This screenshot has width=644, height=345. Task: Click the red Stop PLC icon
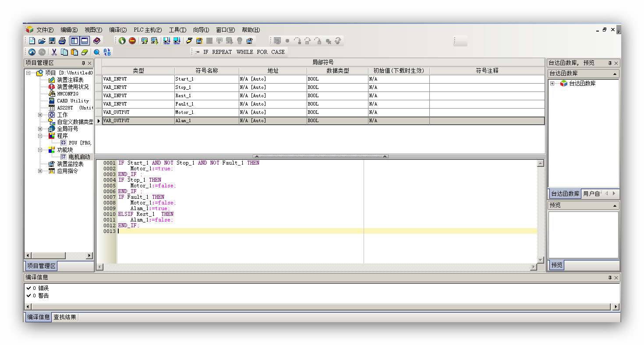132,41
